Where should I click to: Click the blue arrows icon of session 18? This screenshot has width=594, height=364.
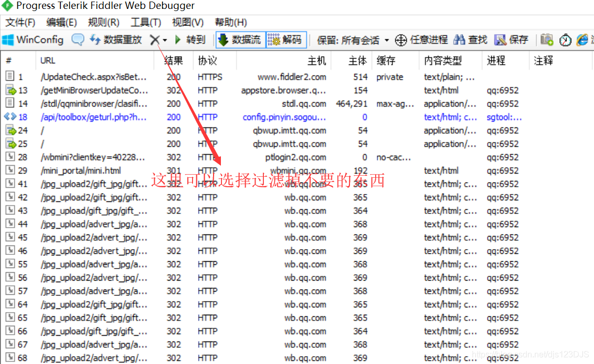10,116
